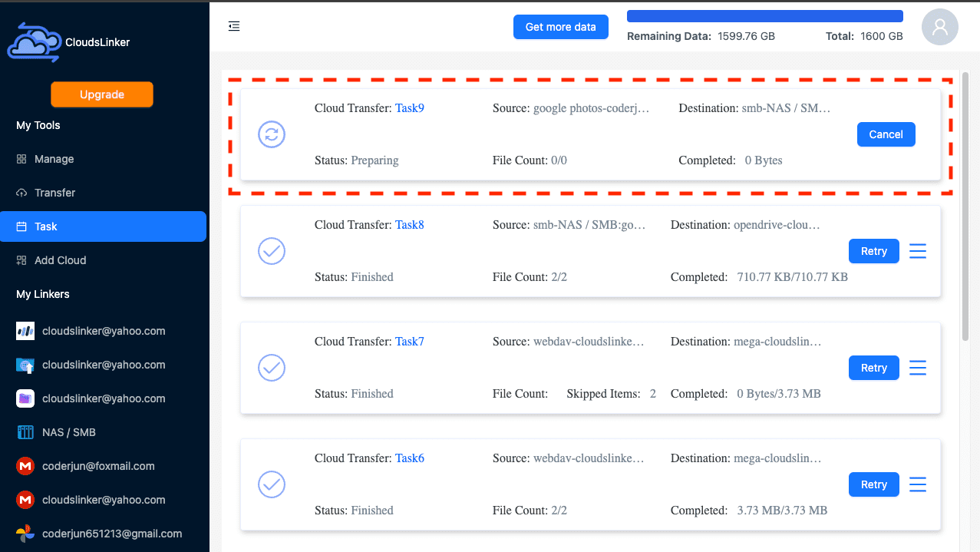Click the My Tools heading
This screenshot has width=980, height=552.
[38, 125]
